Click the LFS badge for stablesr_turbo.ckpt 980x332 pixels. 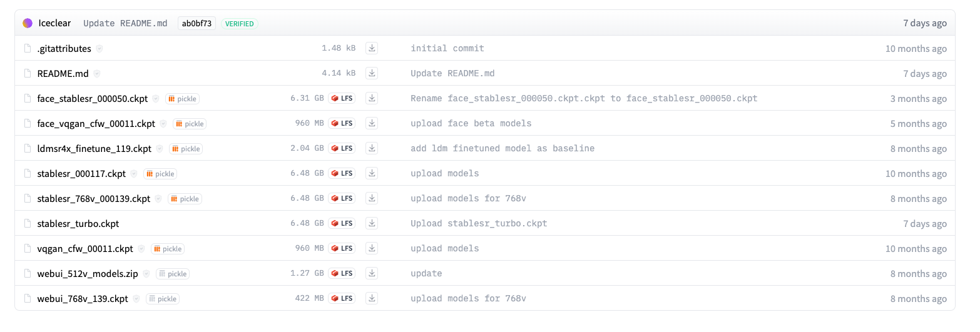tap(342, 223)
